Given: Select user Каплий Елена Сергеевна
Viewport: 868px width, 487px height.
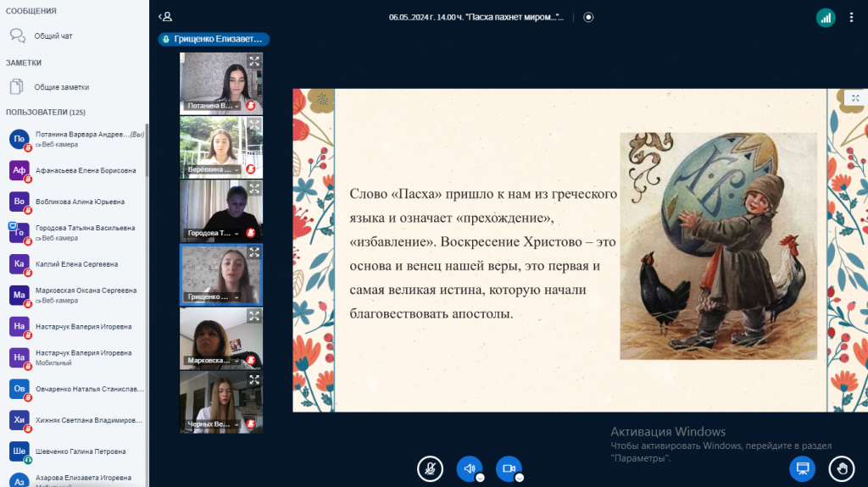Looking at the screenshot, I should (75, 264).
